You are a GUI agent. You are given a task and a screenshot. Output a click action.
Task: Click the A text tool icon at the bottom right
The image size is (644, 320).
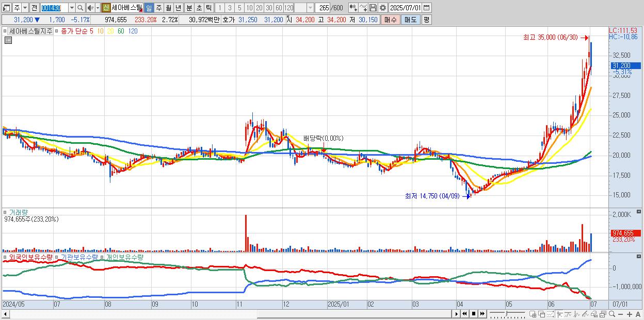(638, 314)
